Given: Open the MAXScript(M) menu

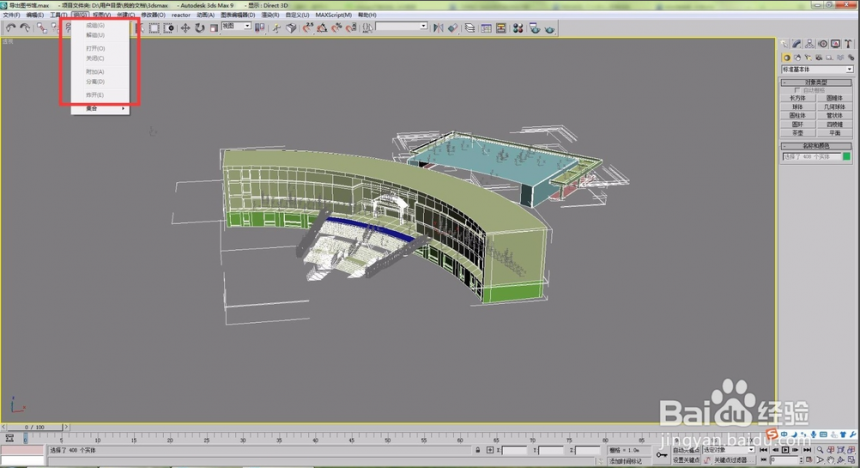Looking at the screenshot, I should 333,15.
